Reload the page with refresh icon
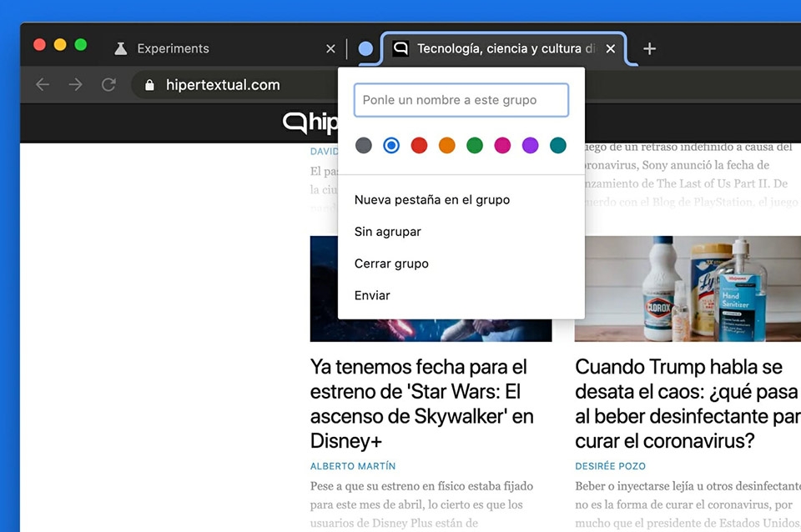This screenshot has width=801, height=532. (x=108, y=85)
